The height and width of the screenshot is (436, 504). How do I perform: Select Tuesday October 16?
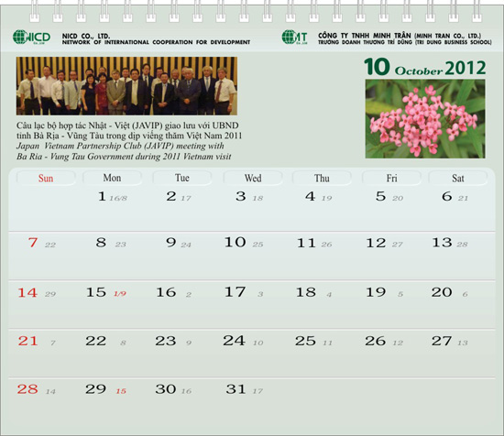(166, 292)
